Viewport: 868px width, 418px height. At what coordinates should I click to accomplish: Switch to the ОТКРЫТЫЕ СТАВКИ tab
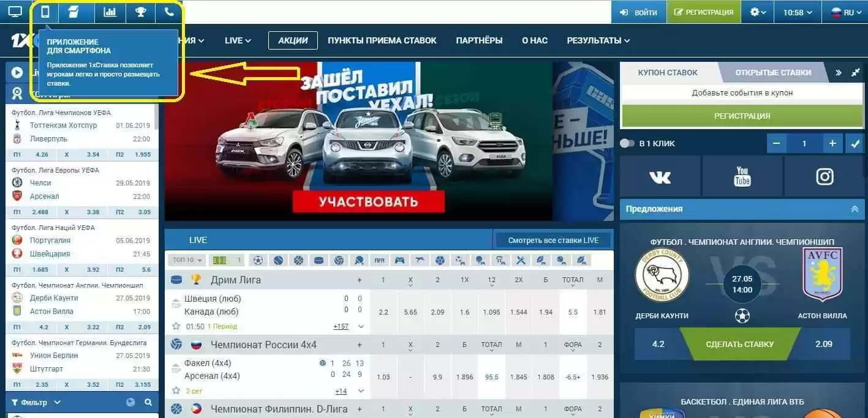click(773, 72)
